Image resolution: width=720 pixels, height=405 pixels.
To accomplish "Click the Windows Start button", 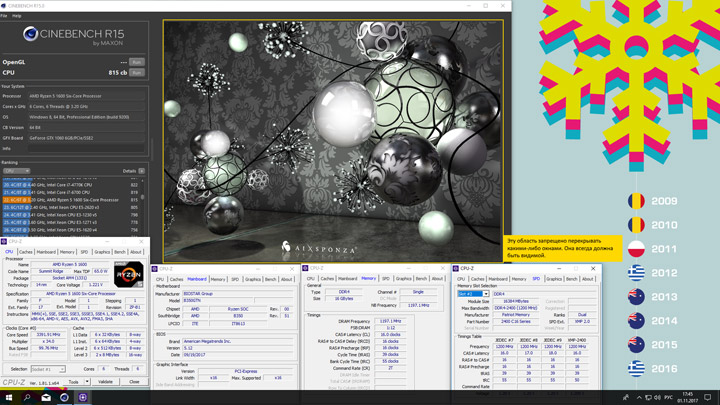I will pos(9,397).
